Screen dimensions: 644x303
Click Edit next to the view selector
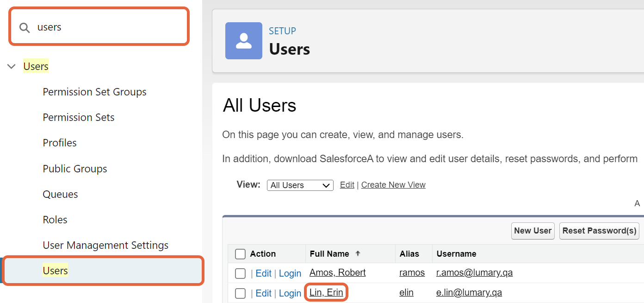pyautogui.click(x=347, y=184)
